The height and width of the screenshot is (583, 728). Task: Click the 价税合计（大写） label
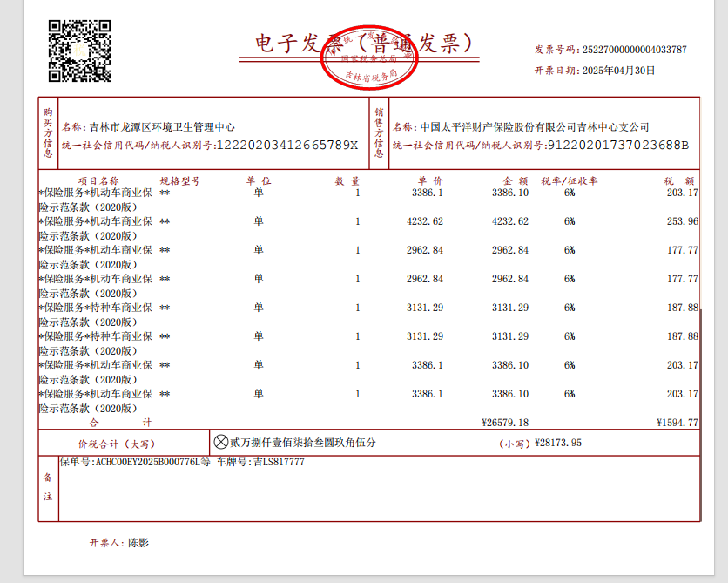click(x=117, y=444)
